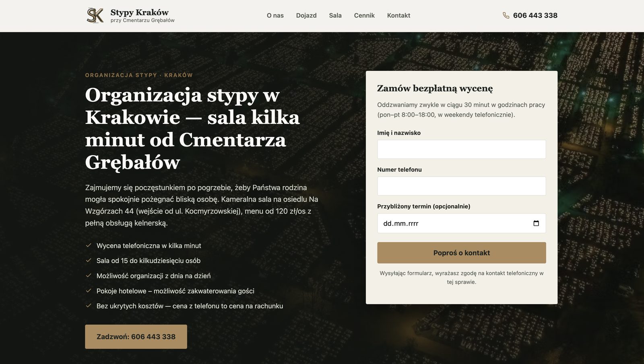Screen dimensions: 644x364
Task: Submit form with Poproś o kontakt
Action: pos(462,253)
